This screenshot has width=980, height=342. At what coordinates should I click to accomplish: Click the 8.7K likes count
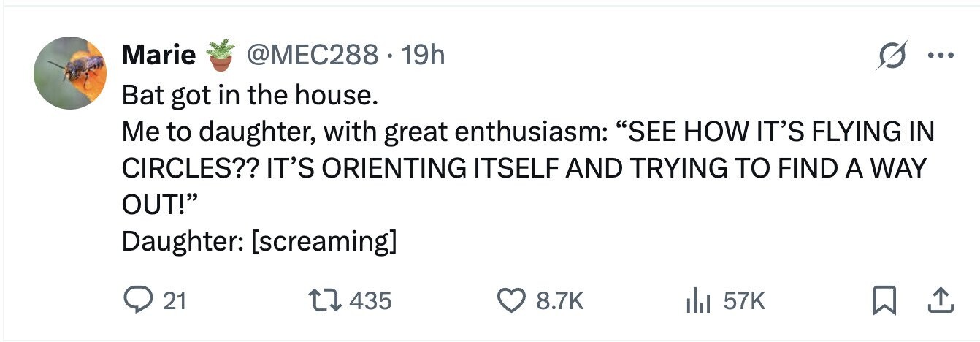tap(561, 300)
